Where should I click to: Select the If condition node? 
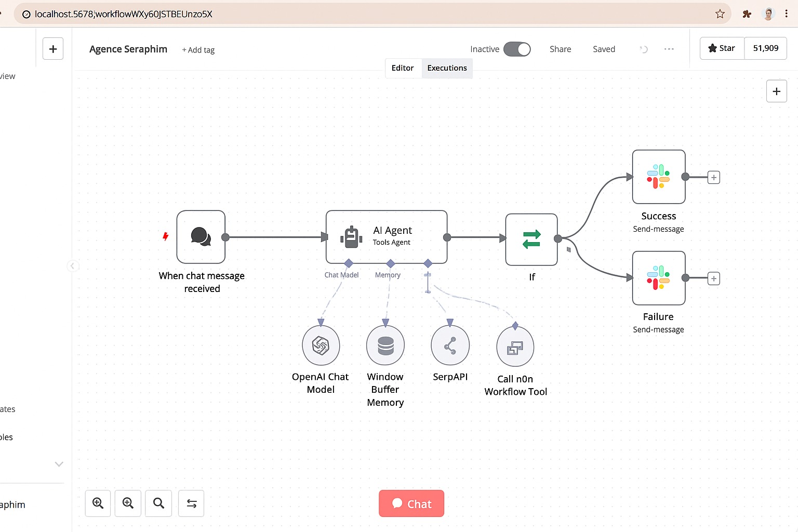pos(531,239)
